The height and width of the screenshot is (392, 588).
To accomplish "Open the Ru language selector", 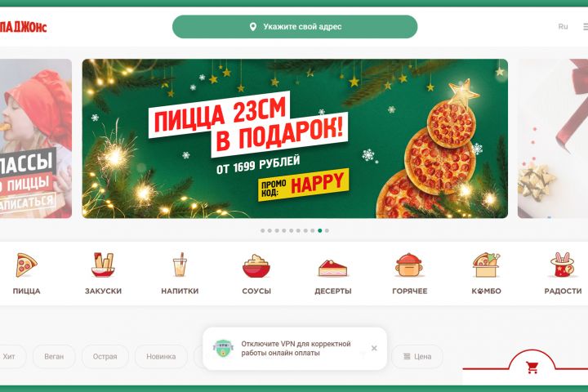I will coord(563,27).
